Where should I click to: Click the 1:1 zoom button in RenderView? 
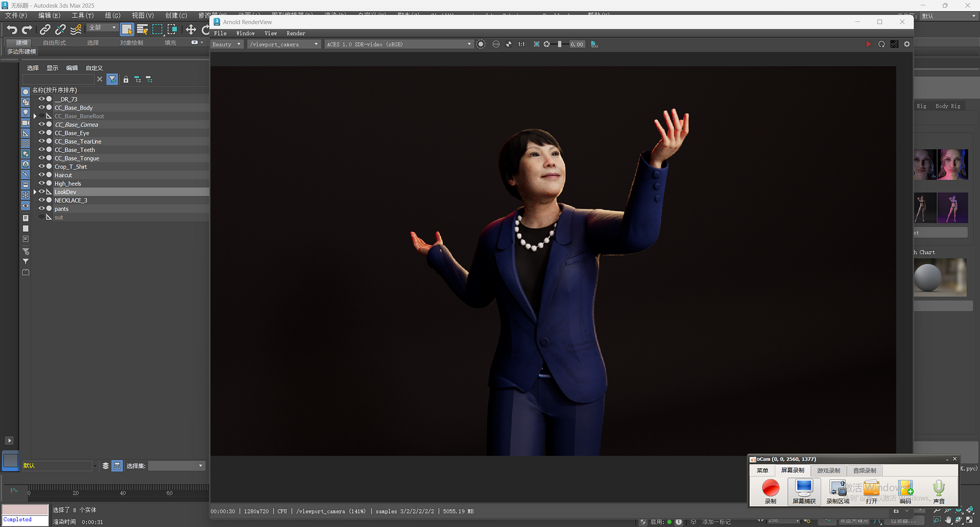click(x=521, y=44)
